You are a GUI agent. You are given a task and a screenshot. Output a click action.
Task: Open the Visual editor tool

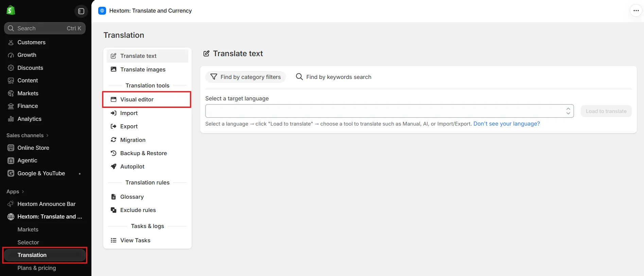tap(147, 99)
